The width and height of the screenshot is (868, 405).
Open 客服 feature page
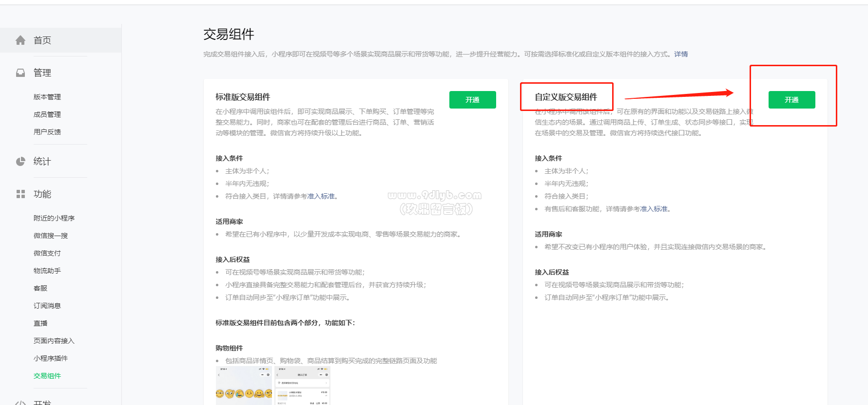click(40, 288)
